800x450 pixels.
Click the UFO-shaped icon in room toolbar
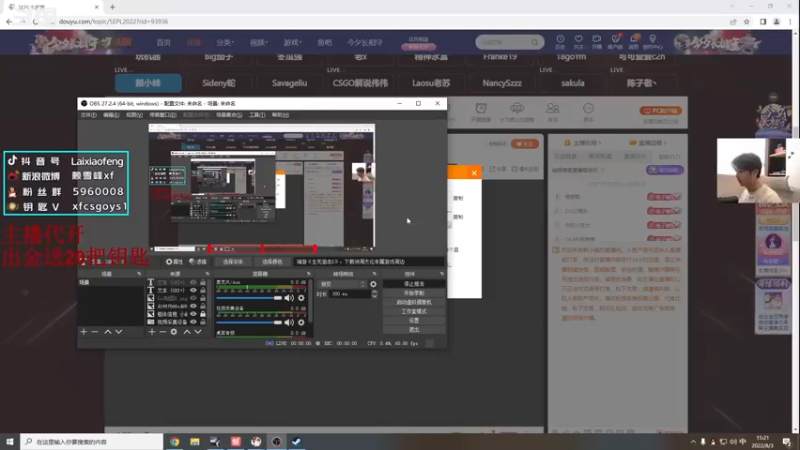pos(517,108)
